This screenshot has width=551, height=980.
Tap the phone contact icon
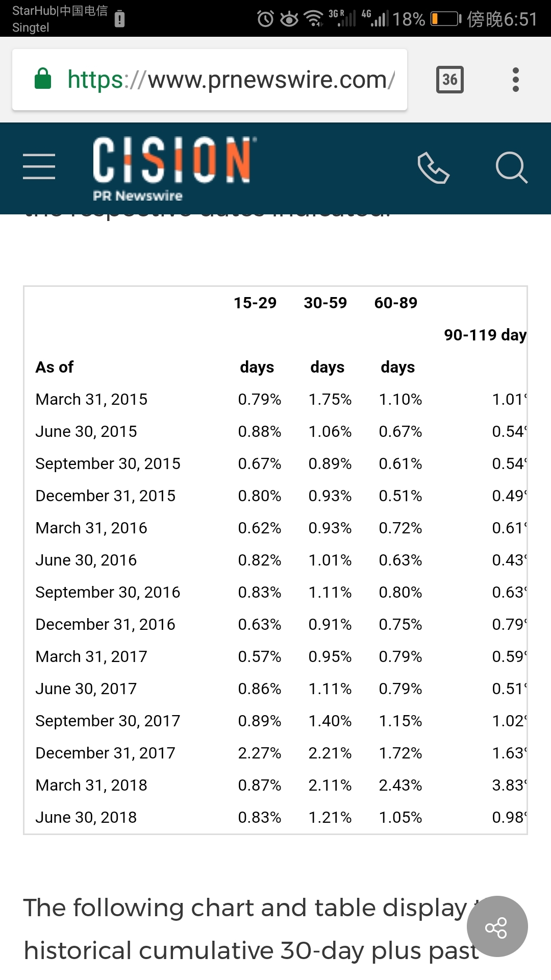tap(433, 167)
